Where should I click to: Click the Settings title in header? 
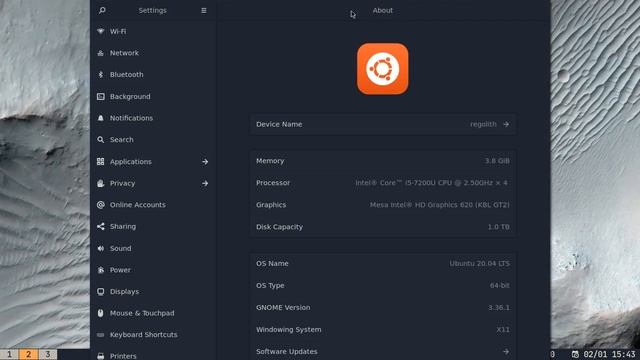click(x=152, y=11)
